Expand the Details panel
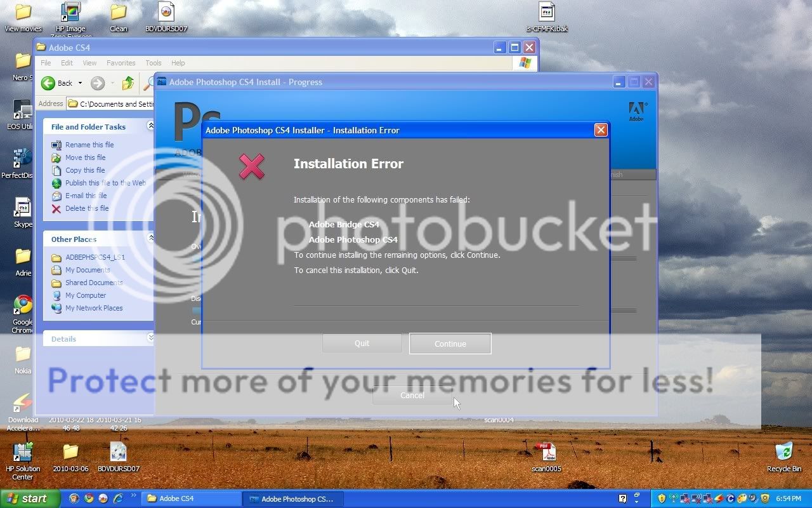The height and width of the screenshot is (508, 812). pos(150,338)
